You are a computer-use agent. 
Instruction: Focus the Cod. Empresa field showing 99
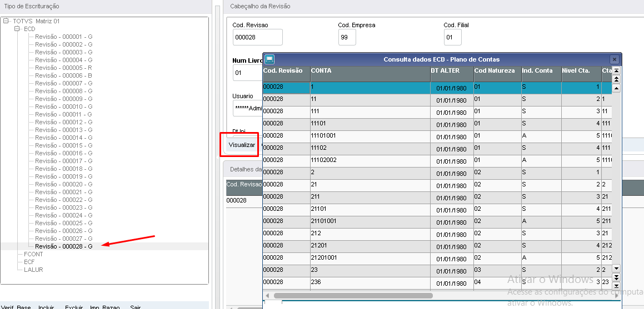point(347,37)
